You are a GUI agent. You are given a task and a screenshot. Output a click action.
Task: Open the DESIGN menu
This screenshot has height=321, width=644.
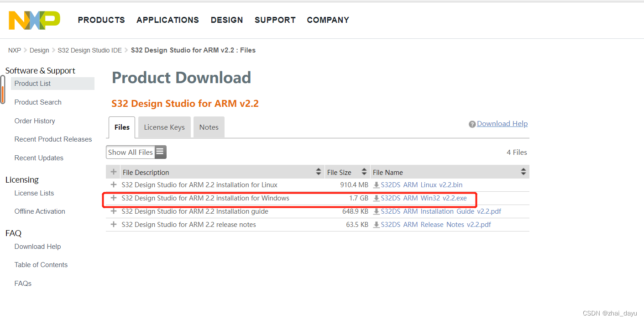point(227,20)
